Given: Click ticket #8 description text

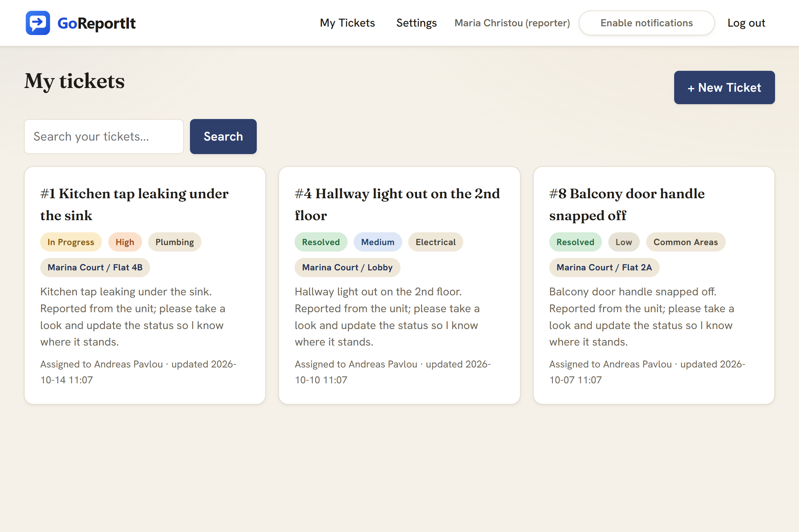Looking at the screenshot, I should pos(641,317).
